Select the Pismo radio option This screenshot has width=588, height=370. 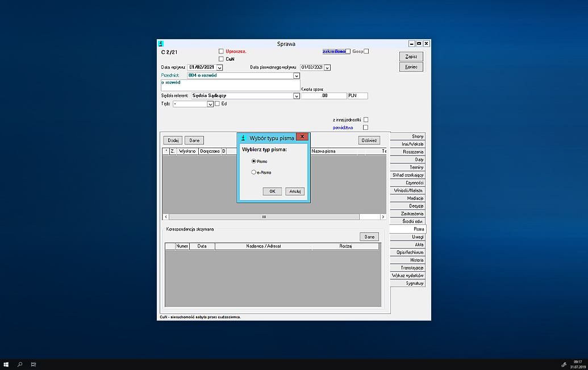point(253,161)
